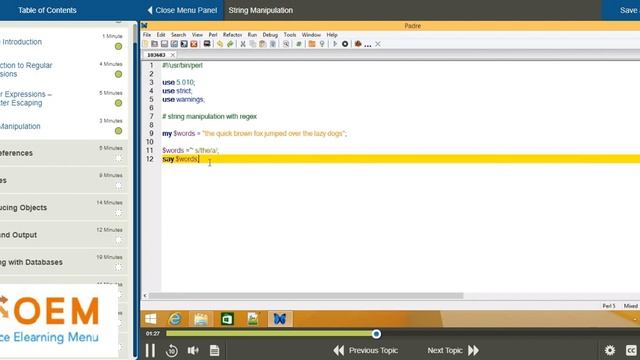Open the Debug menu
Viewport: 640px width, 360px height.
click(270, 35)
